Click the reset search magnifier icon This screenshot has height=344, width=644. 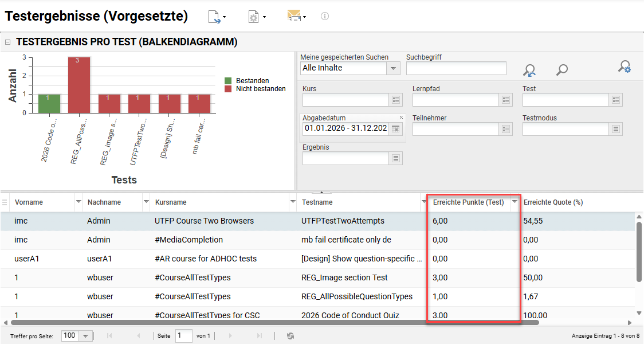pyautogui.click(x=529, y=70)
